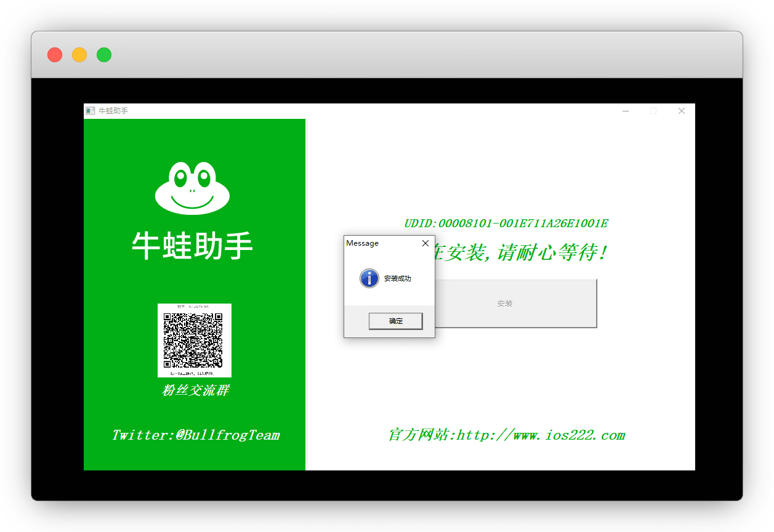Screen dimensions: 774x532
Task: Select the UDID device identifier text
Action: click(x=506, y=224)
